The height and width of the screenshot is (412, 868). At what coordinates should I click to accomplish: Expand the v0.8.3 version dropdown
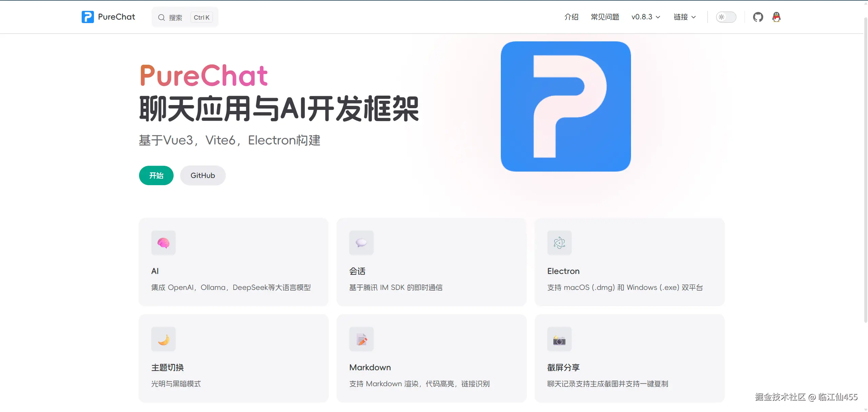pyautogui.click(x=645, y=17)
